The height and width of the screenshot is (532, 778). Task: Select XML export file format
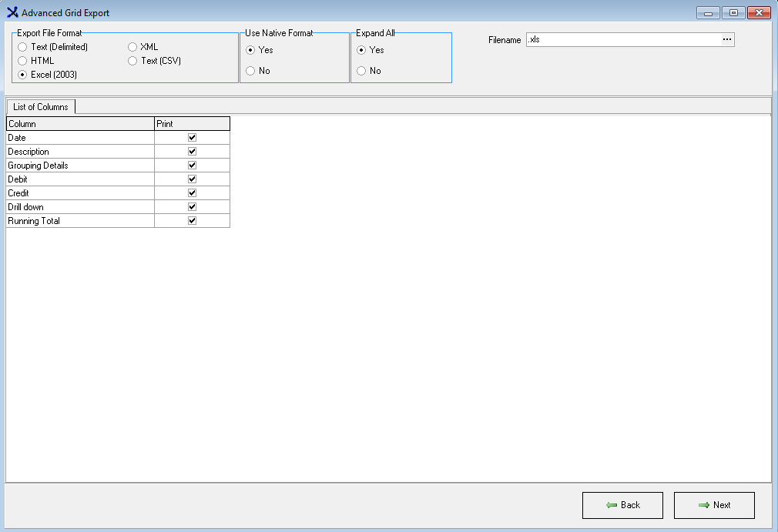tap(132, 47)
